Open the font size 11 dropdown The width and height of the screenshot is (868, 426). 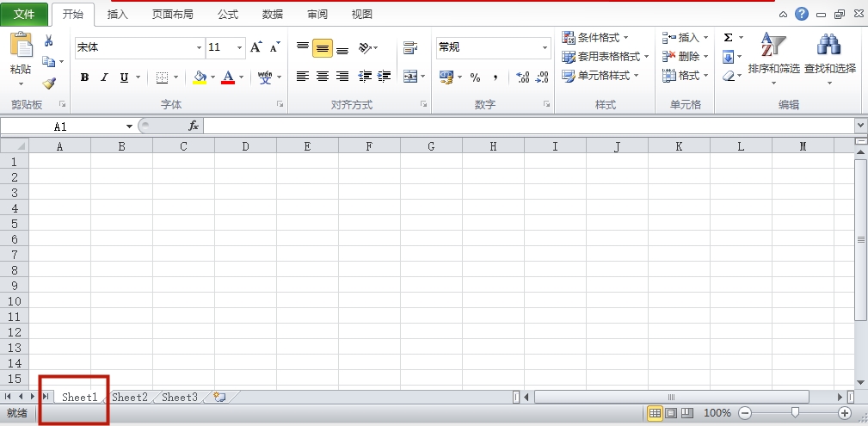[x=240, y=48]
